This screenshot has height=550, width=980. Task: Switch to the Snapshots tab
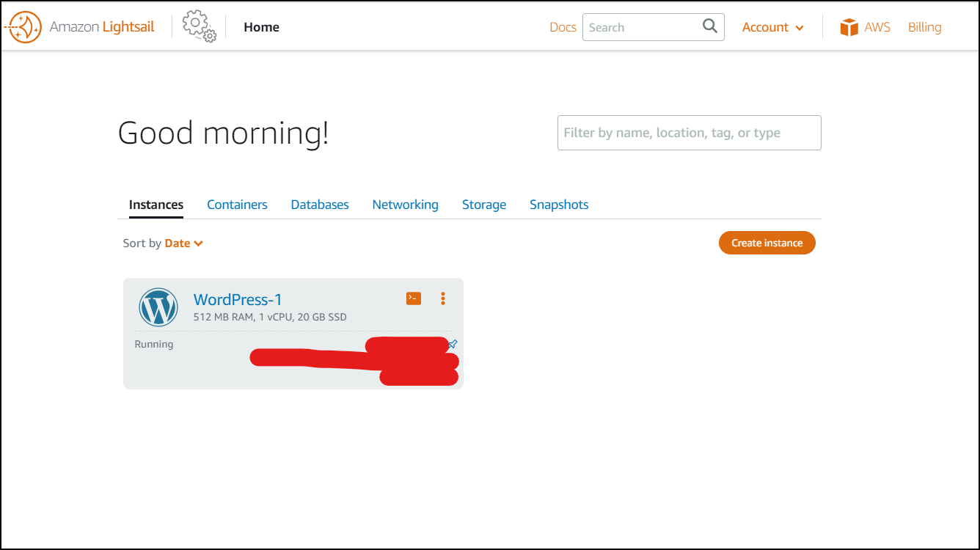(x=559, y=205)
